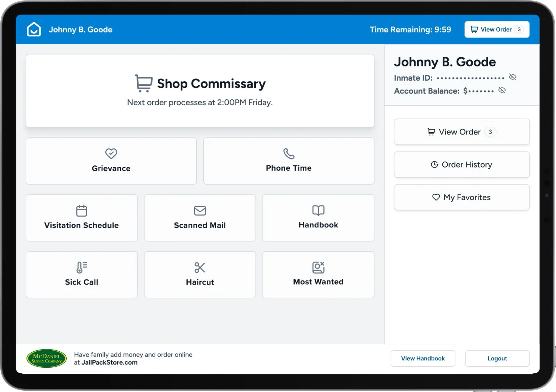Click the header View Order count badge
This screenshot has width=556, height=392.
click(519, 30)
